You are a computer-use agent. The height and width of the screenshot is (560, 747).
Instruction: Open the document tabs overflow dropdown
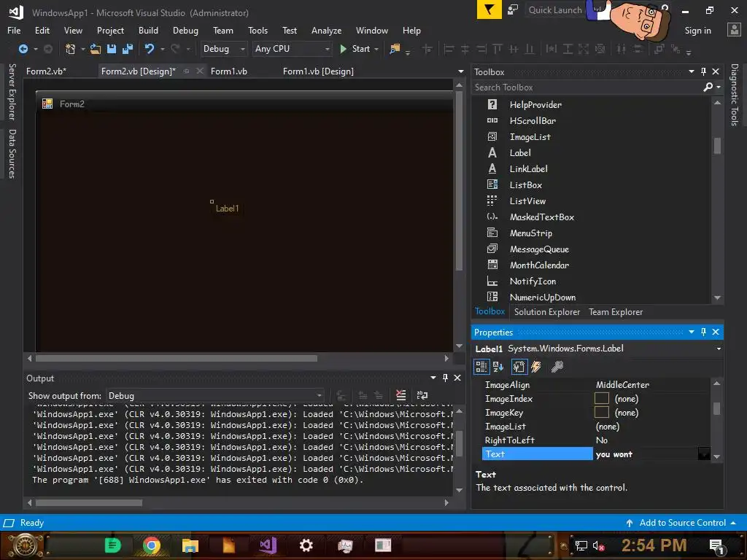461,71
